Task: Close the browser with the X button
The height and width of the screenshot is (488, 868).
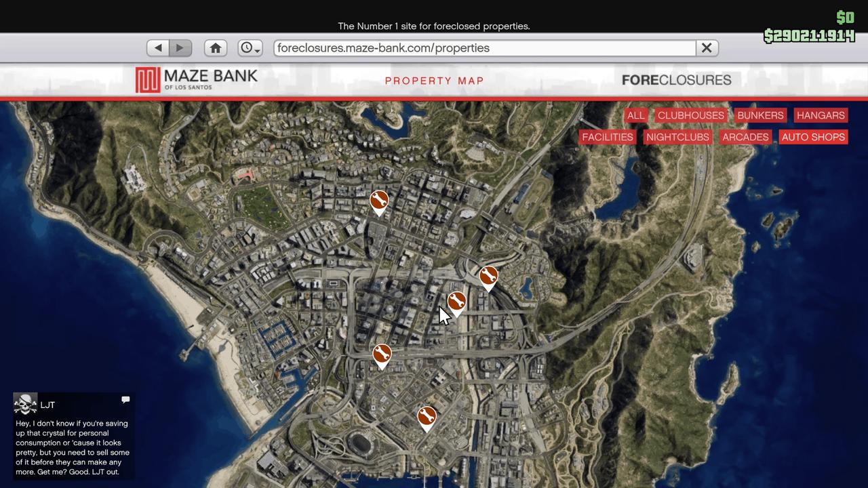Action: pyautogui.click(x=706, y=48)
